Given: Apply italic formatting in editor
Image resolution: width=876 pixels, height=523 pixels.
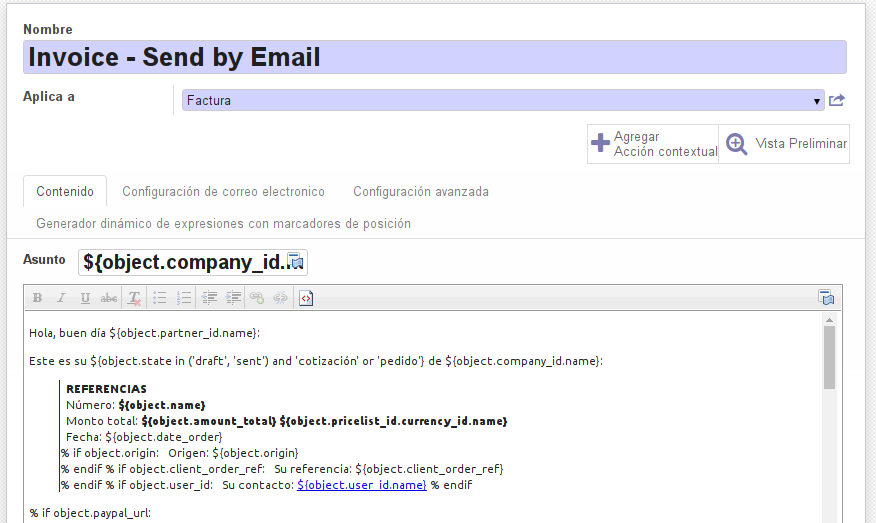Looking at the screenshot, I should point(61,298).
